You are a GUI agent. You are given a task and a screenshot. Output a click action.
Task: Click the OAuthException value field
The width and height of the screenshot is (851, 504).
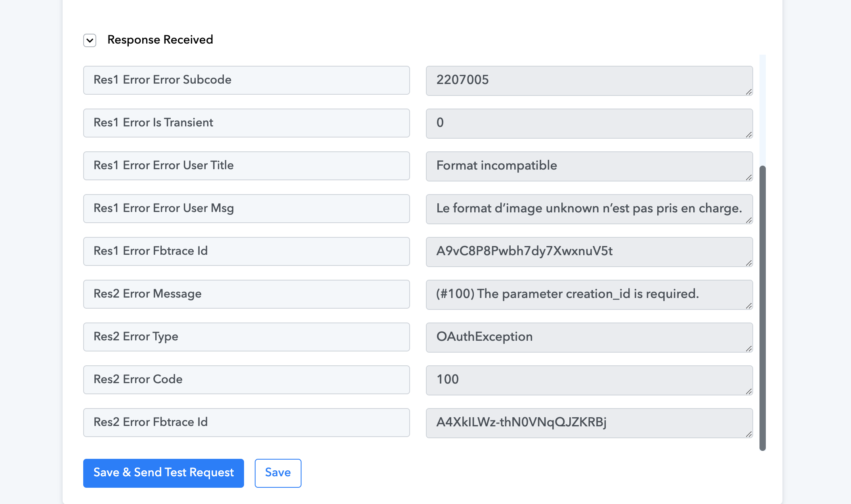coord(590,338)
